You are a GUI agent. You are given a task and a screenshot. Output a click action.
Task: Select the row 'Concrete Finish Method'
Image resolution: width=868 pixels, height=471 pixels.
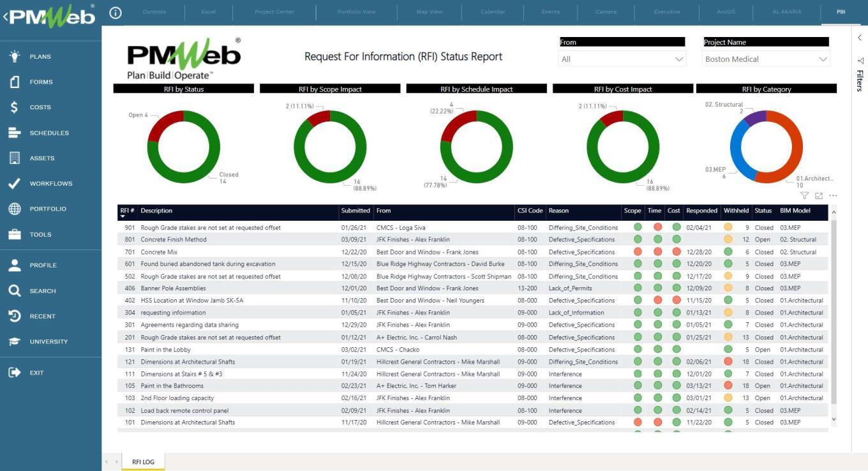point(473,239)
